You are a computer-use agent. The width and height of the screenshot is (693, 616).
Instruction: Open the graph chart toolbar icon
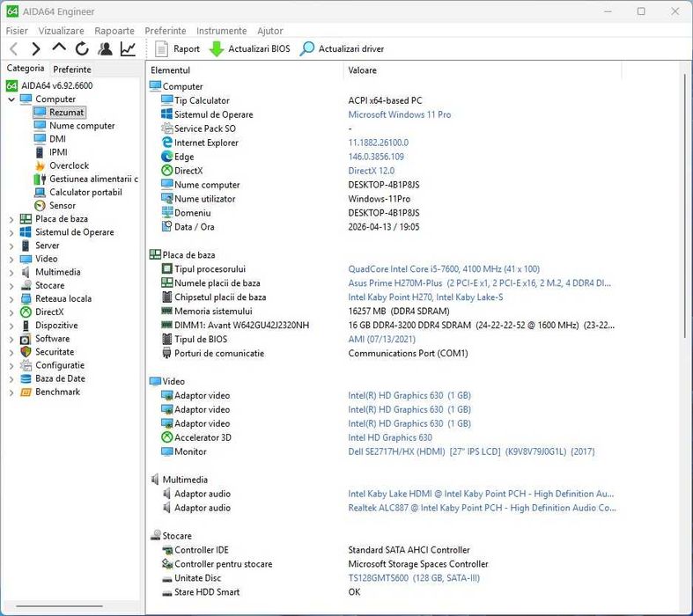pos(128,48)
